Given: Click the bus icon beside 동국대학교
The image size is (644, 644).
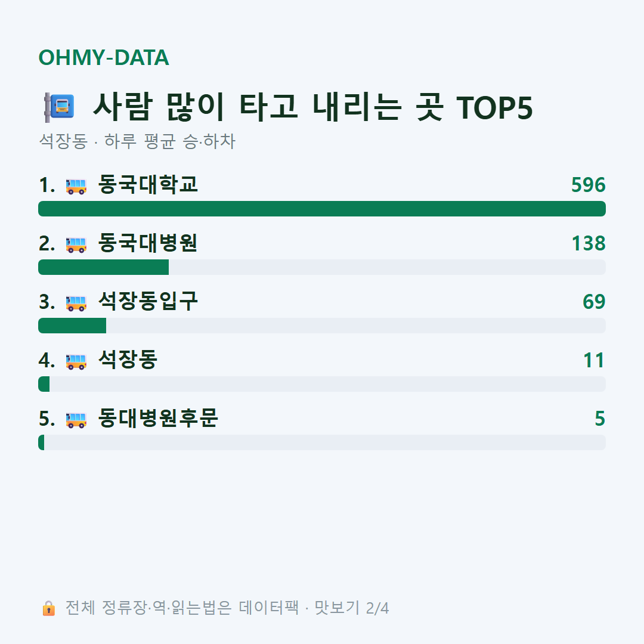Looking at the screenshot, I should tap(76, 186).
